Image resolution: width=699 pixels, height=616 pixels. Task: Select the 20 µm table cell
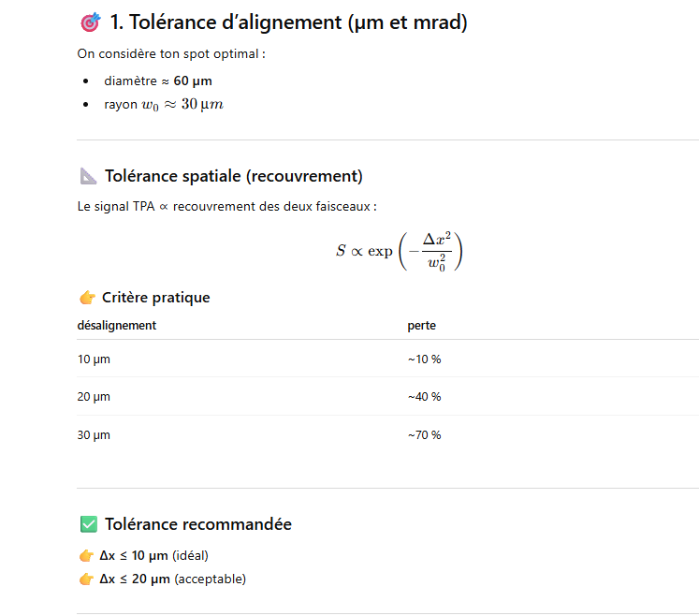click(x=94, y=397)
